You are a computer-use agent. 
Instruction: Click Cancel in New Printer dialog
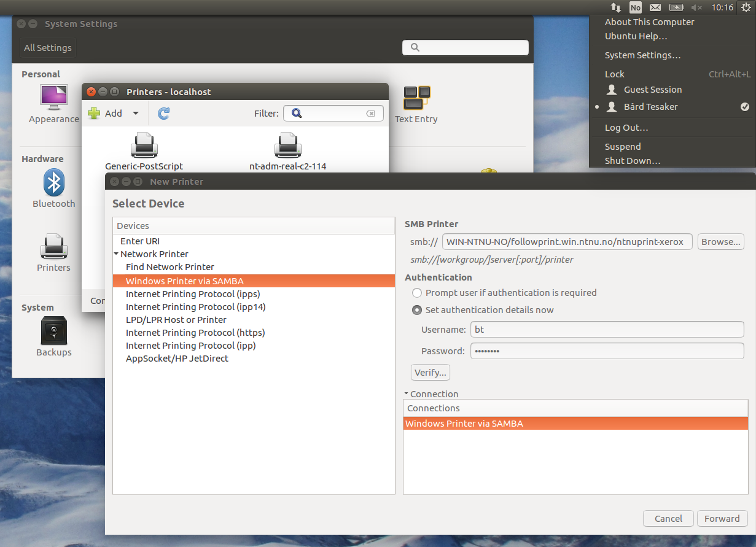click(x=668, y=519)
